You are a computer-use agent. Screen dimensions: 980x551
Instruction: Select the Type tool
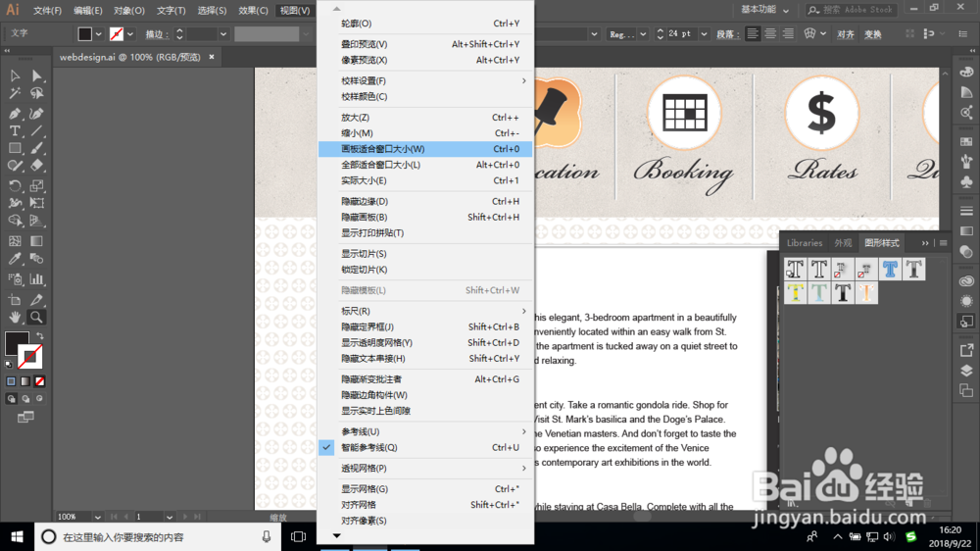tap(15, 130)
